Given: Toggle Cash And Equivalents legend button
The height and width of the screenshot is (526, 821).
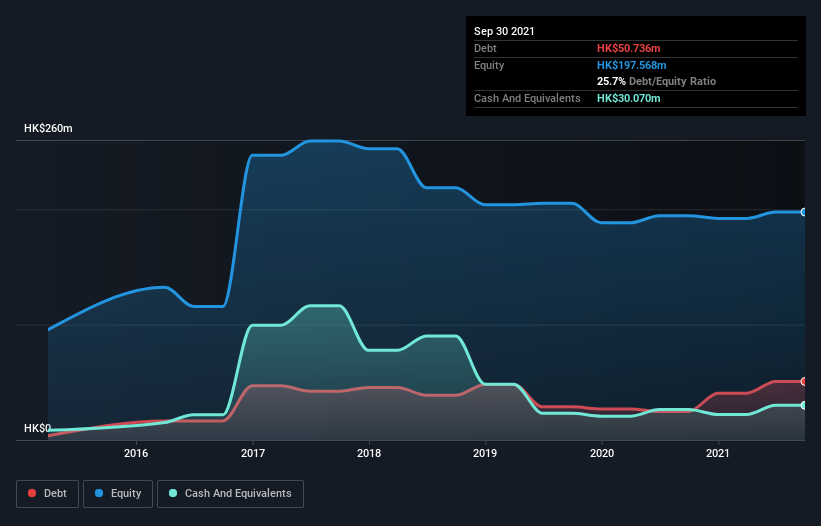Looking at the screenshot, I should (230, 494).
